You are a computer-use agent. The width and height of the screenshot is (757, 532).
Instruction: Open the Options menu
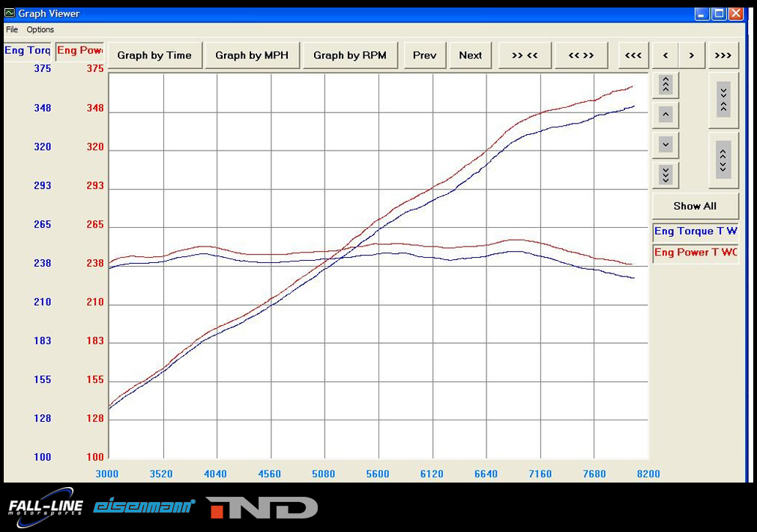pyautogui.click(x=40, y=30)
